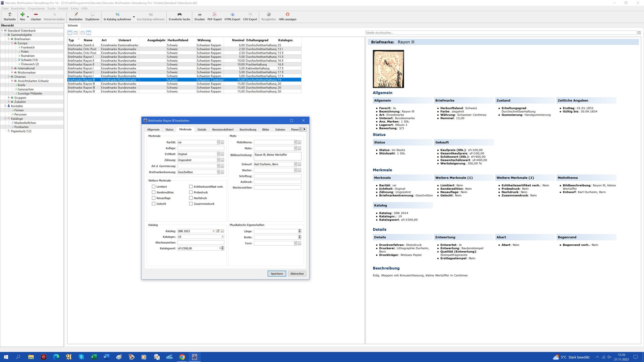The width and height of the screenshot is (644, 362).
Task: Tick the Echtheitszertifikat vorh. checkbox
Action: click(191, 187)
